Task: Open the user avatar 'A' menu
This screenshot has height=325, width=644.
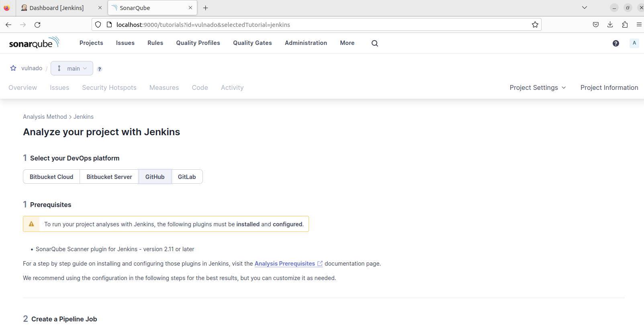Action: (634, 43)
